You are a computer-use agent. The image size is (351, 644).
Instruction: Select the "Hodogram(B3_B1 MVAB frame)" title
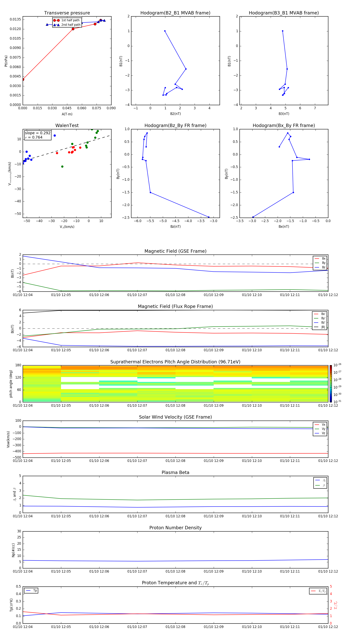coord(284,13)
